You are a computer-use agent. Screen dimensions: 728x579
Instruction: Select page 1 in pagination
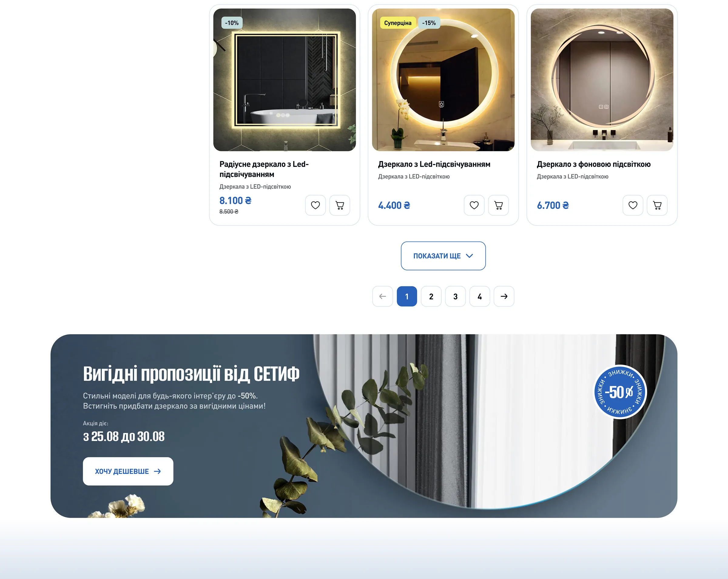click(x=406, y=296)
